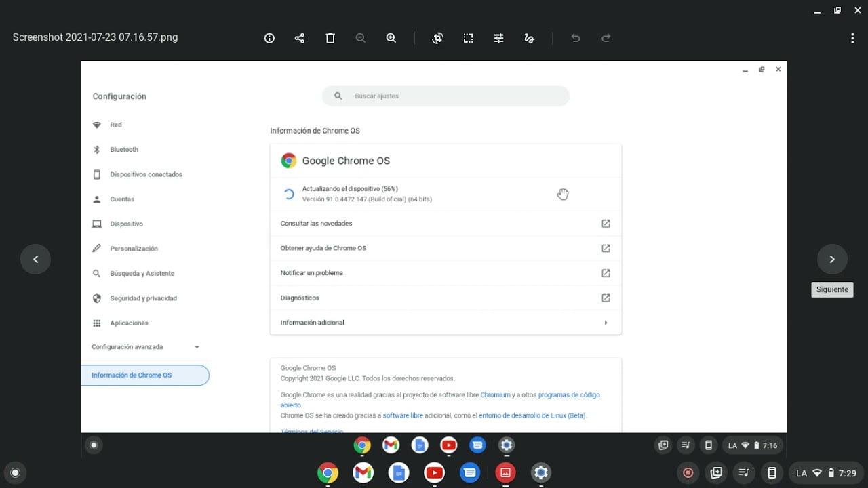Expand Información adicional row
Screen dimensions: 868x488
click(x=446, y=323)
